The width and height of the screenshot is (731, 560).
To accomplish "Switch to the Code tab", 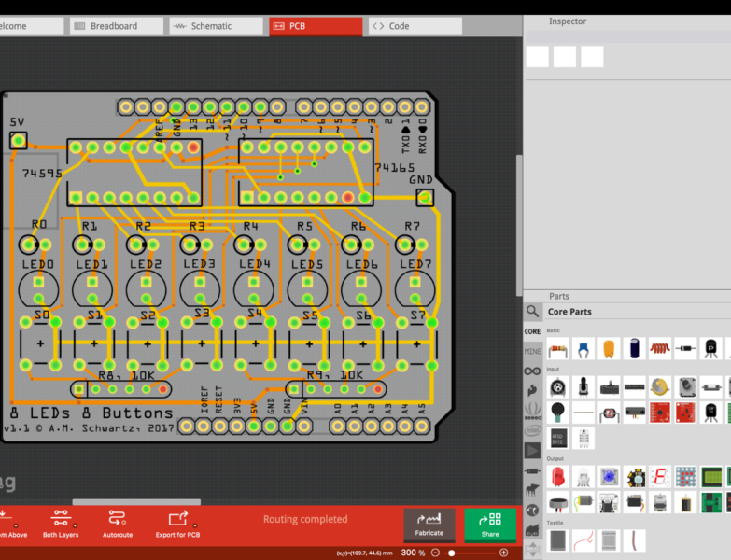I will tap(415, 26).
